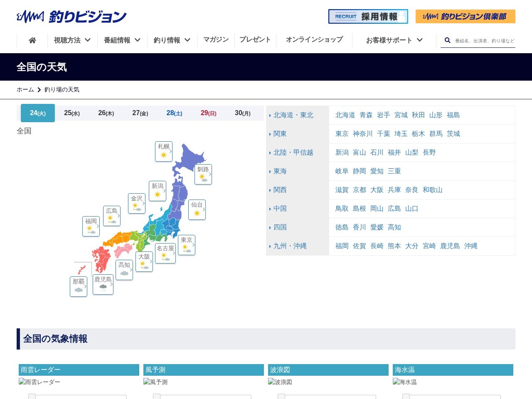Open the お客様サポート dropdown menu
532x399 pixels.
[394, 40]
